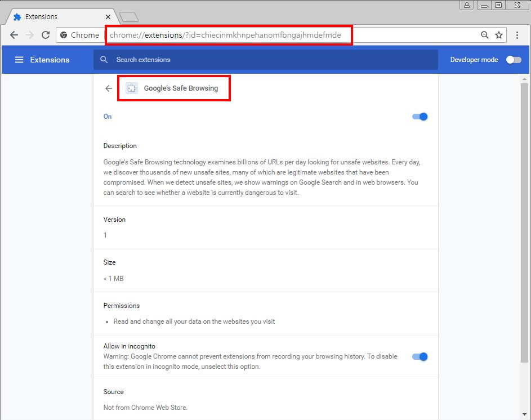Click the Description heading

(x=120, y=146)
